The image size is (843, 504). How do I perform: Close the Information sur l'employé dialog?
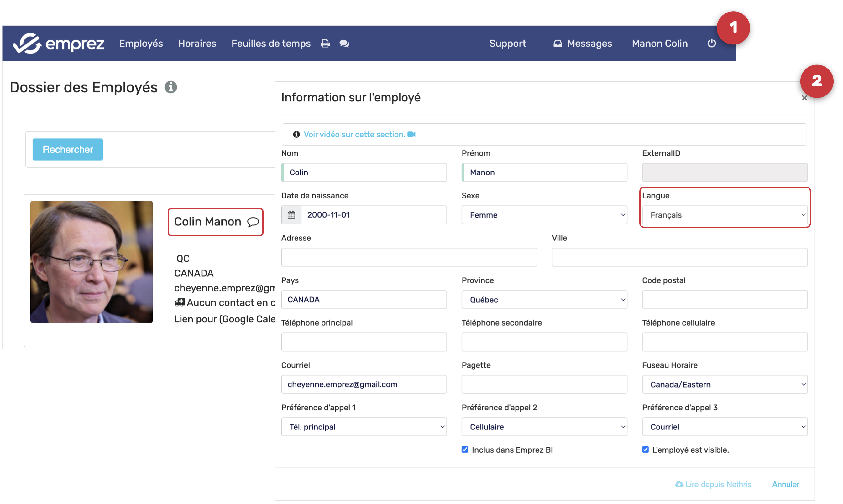(804, 98)
